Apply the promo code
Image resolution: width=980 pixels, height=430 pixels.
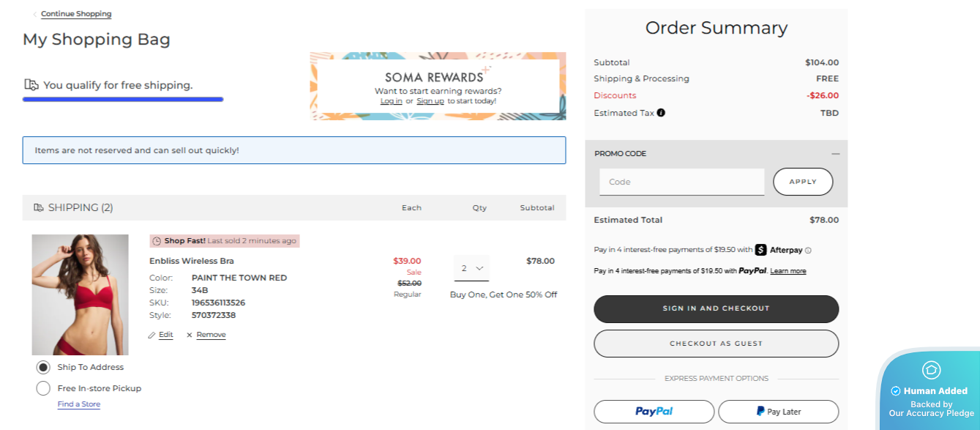[802, 182]
